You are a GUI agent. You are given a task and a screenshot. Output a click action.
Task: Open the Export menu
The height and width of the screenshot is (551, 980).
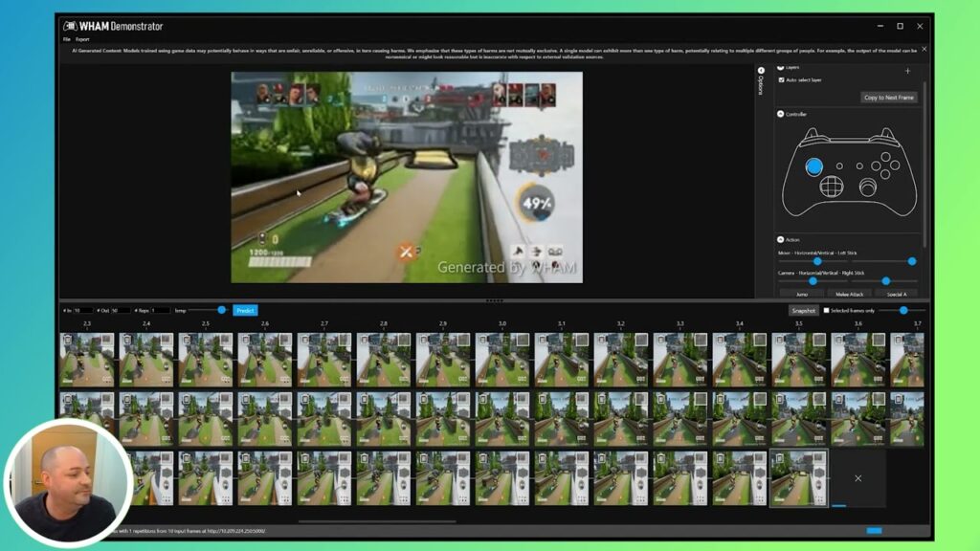click(82, 39)
